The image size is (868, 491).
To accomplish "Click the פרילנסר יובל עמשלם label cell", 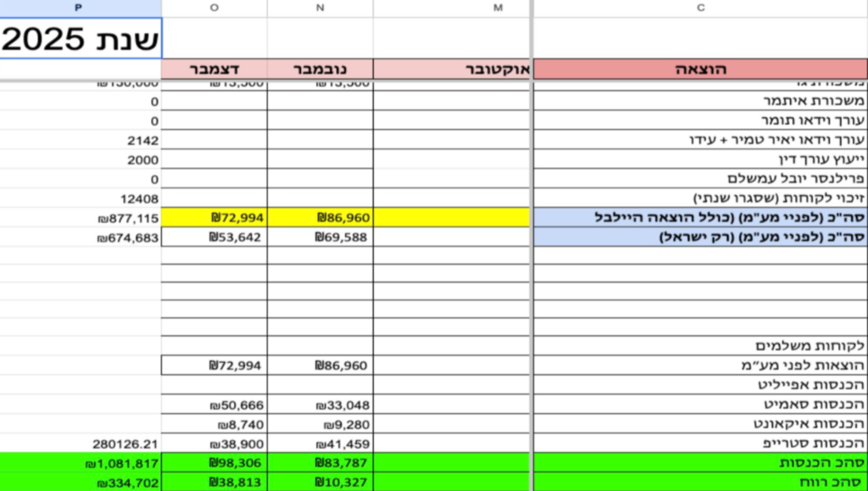I will pyautogui.click(x=700, y=179).
